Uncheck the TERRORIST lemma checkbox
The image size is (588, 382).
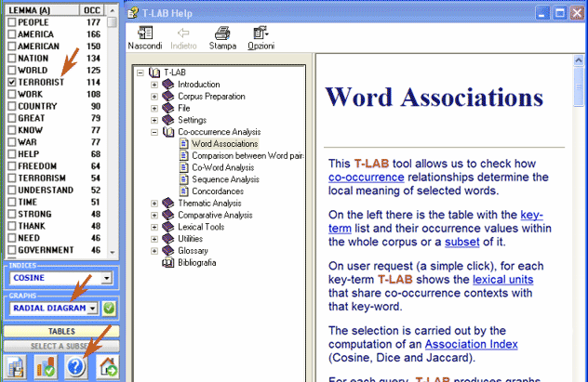(x=12, y=83)
